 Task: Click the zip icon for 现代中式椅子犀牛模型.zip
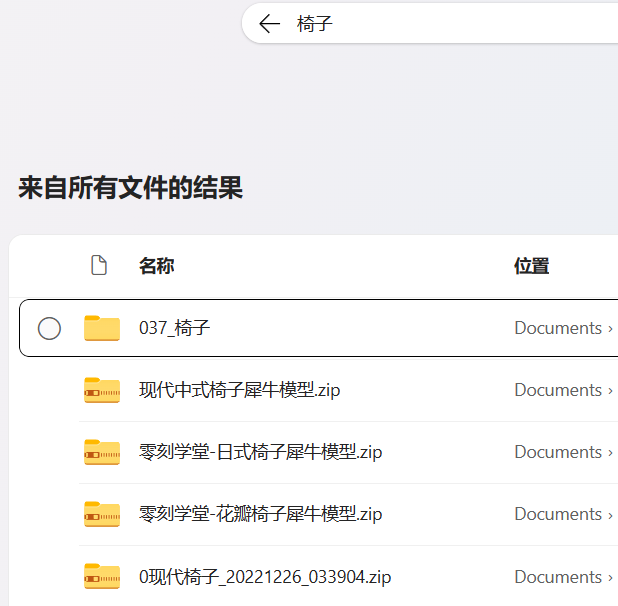tap(102, 390)
